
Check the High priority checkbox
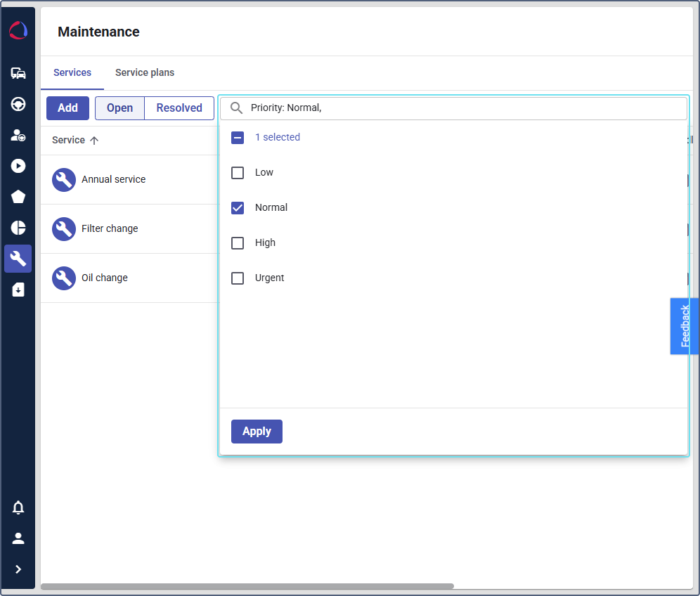coord(238,243)
